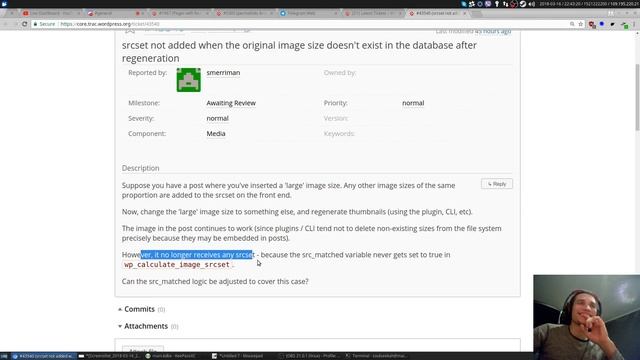
Task: Open the volume control in system tray
Action: click(x=531, y=4)
